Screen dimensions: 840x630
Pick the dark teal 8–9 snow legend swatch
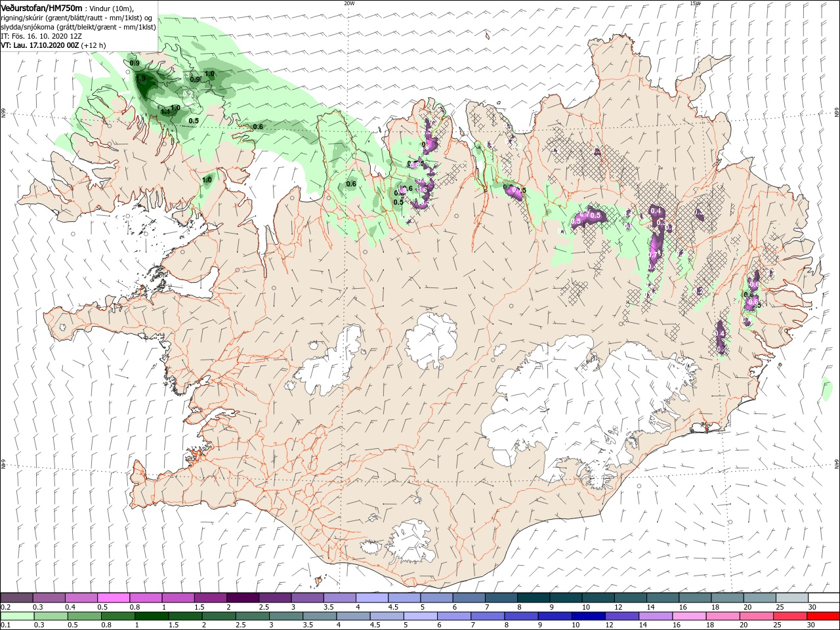(x=533, y=598)
